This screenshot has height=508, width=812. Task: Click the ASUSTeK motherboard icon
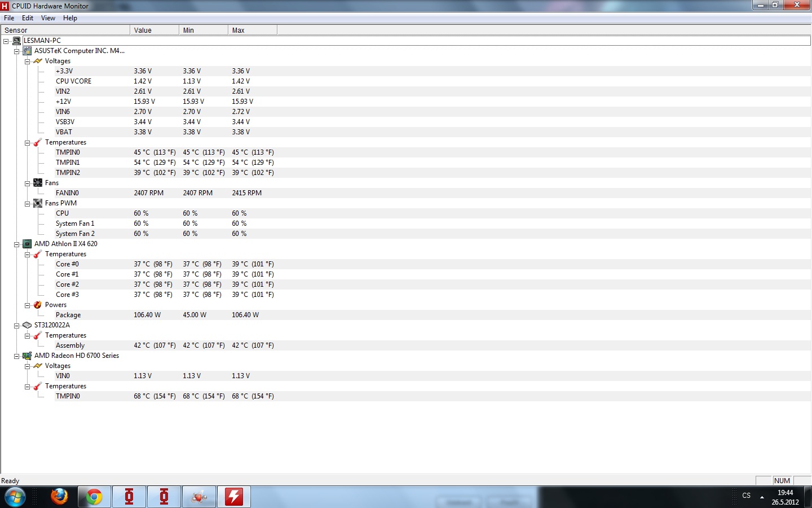27,51
